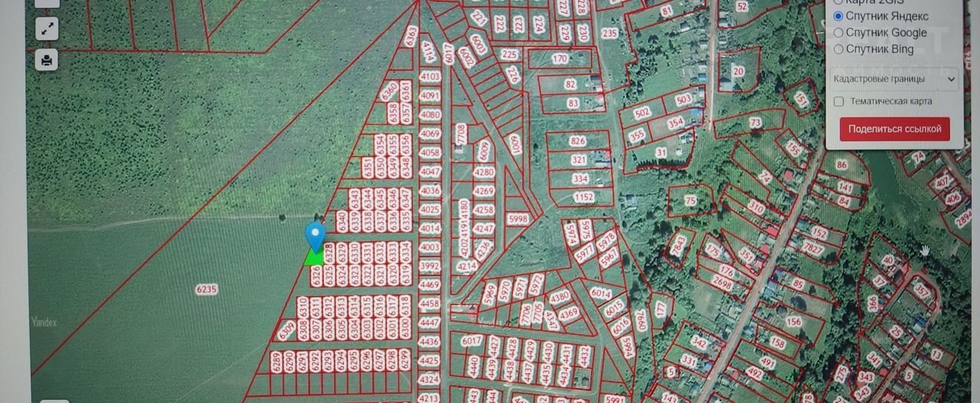Click the fullscreen expand arrows icon
The image size is (980, 403).
pos(47,29)
